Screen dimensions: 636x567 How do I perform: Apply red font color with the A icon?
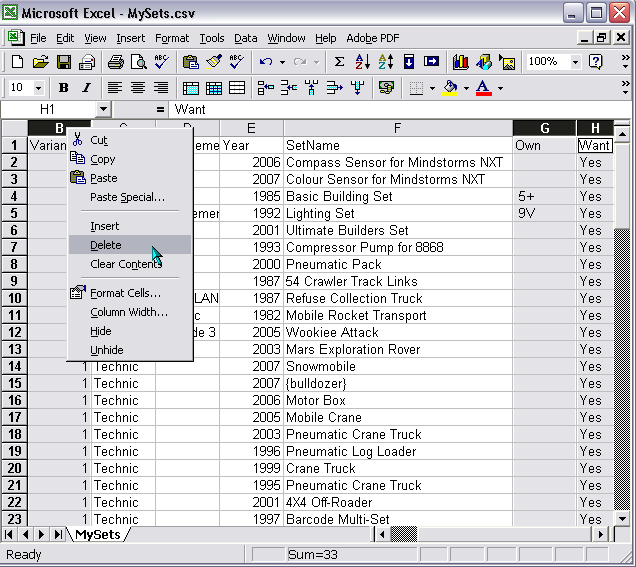(483, 88)
